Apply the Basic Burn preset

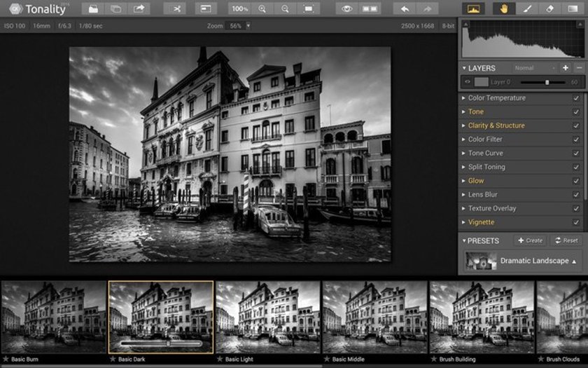(54, 318)
